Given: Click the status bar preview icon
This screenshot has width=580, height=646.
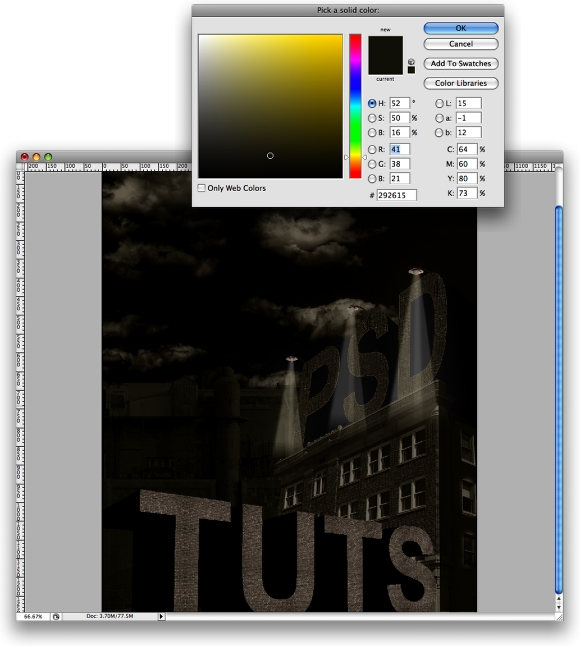Looking at the screenshot, I should [56, 617].
